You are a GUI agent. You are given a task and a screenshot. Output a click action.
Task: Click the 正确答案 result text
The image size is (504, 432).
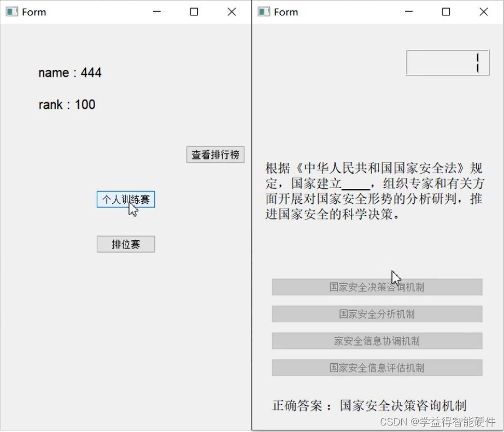click(370, 406)
